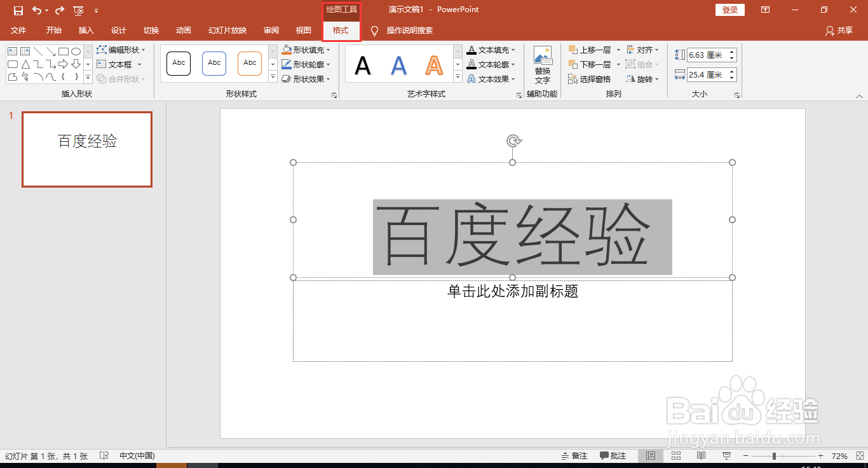Select the straight line shape
This screenshot has width=868, height=468.
[x=38, y=51]
